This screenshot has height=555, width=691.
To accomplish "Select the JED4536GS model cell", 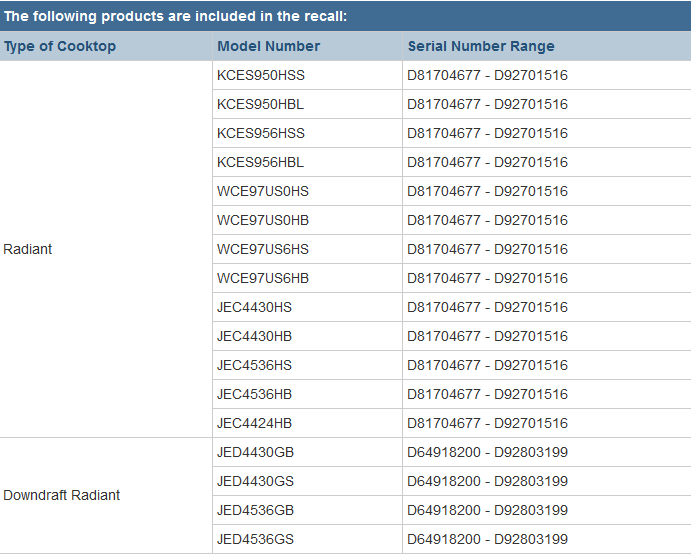I will click(255, 539).
